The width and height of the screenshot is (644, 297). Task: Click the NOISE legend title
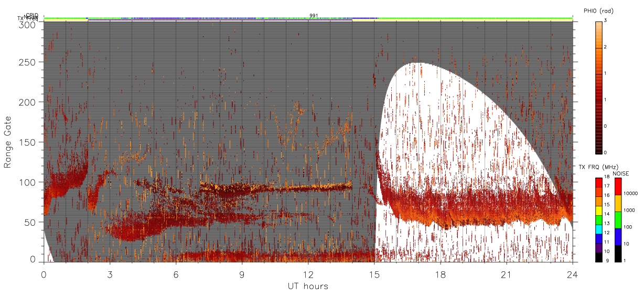tap(621, 173)
